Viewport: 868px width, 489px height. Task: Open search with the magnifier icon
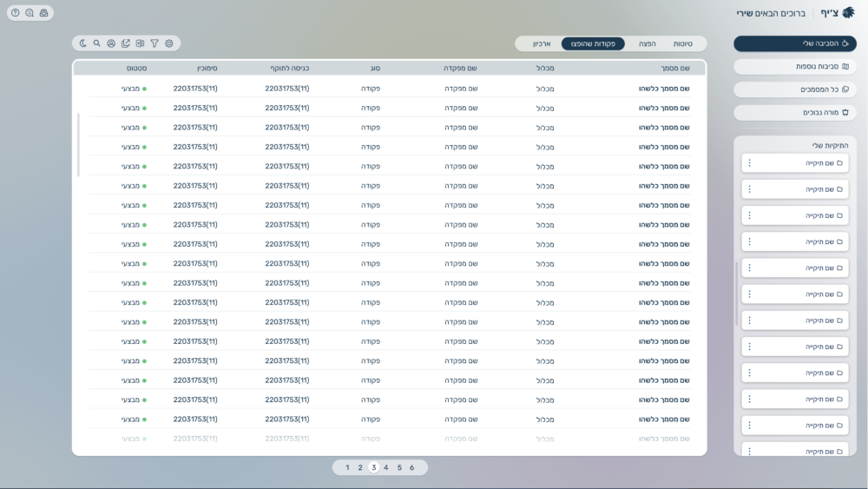tap(97, 43)
